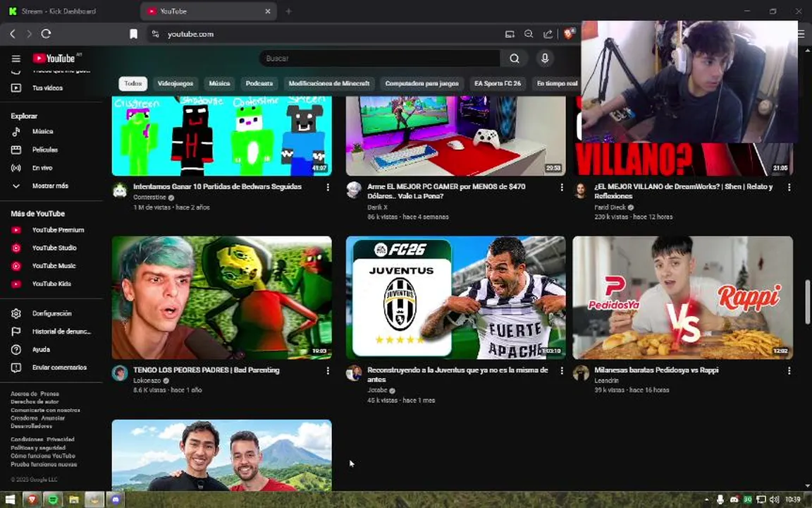
Task: Open options menu for Juventus video
Action: click(561, 370)
